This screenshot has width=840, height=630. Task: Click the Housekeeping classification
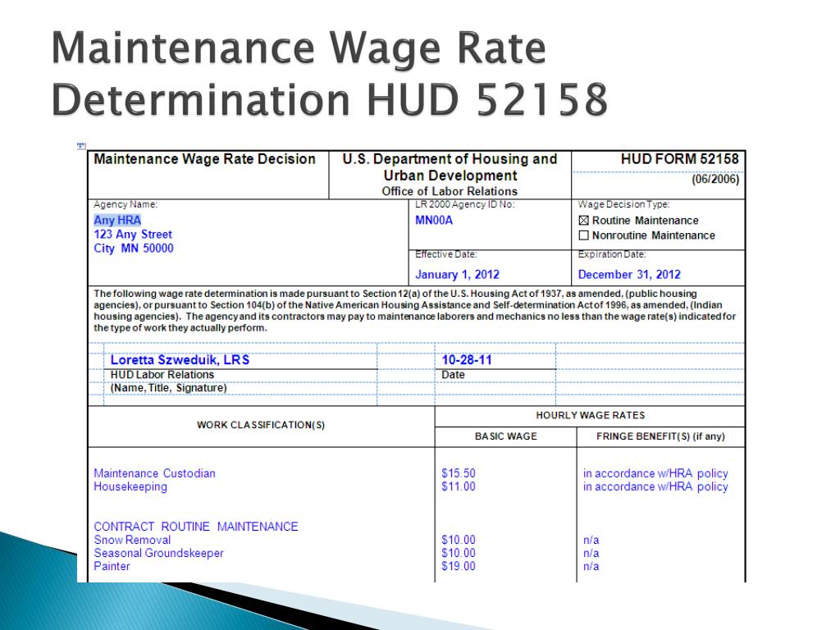pos(130,486)
